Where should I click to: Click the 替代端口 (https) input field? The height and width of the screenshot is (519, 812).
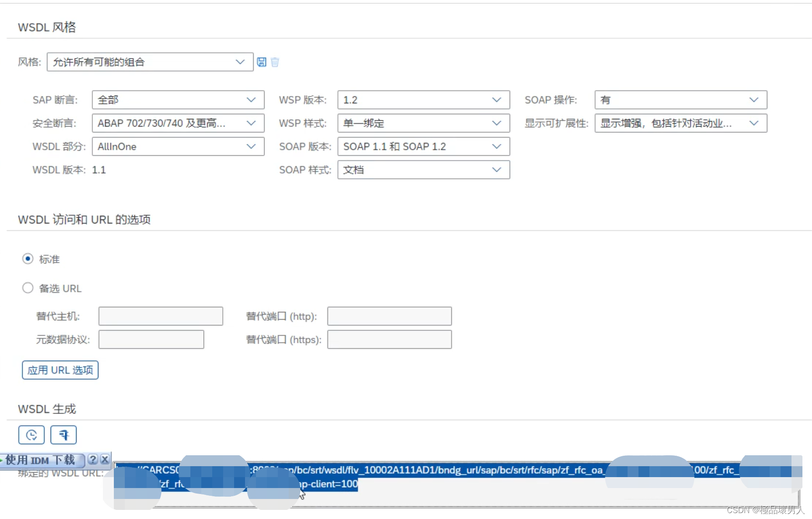click(389, 339)
